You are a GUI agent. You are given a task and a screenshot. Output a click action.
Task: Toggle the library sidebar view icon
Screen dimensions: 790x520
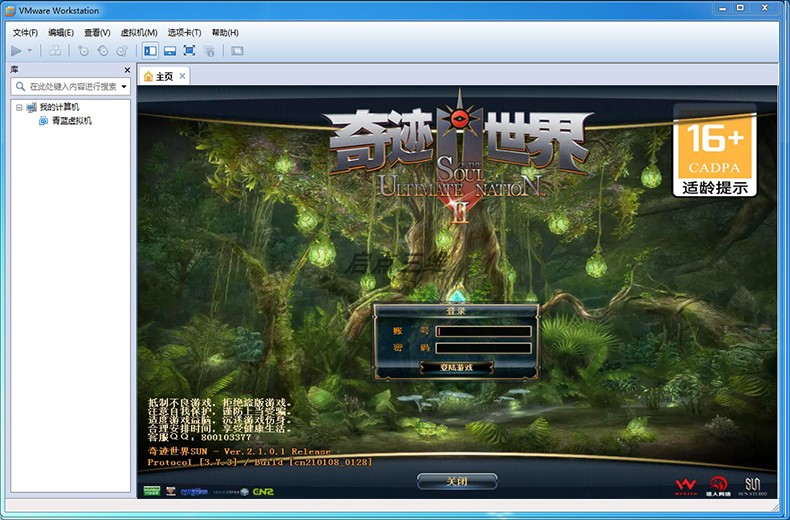[150, 50]
